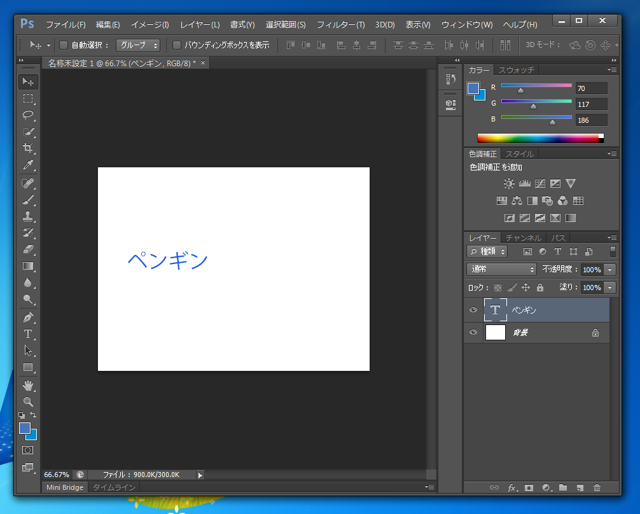The width and height of the screenshot is (640, 514).
Task: Click the B value field 186
Action: (x=591, y=120)
